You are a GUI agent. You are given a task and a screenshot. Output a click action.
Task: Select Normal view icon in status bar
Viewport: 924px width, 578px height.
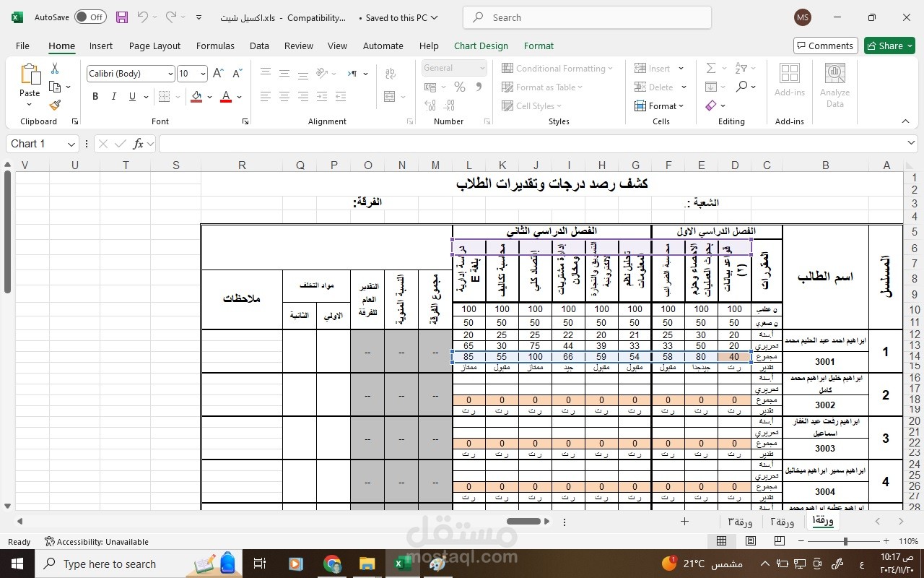721,541
